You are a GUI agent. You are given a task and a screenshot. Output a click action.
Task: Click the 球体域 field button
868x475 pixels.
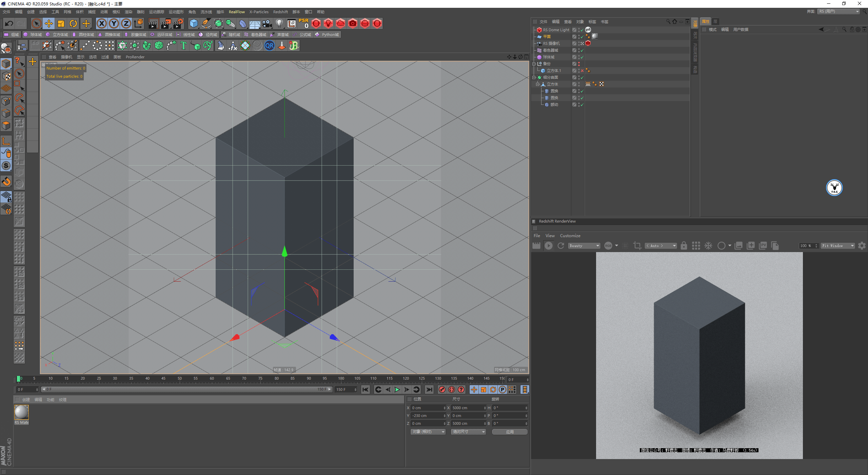[33, 35]
